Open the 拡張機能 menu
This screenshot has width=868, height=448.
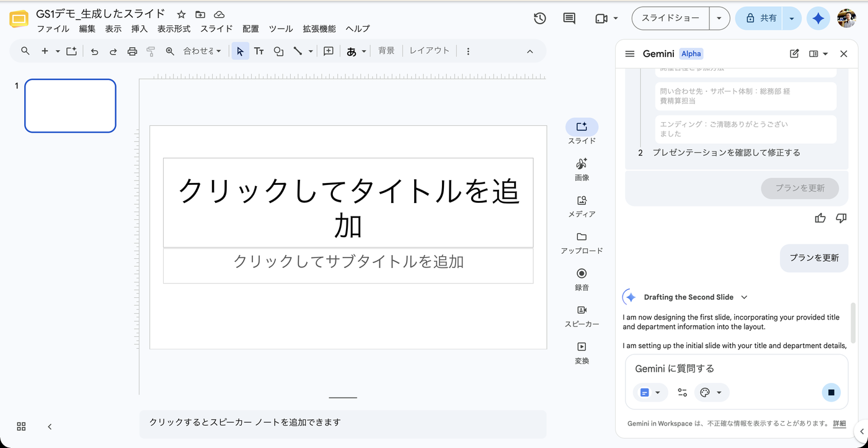pyautogui.click(x=319, y=29)
